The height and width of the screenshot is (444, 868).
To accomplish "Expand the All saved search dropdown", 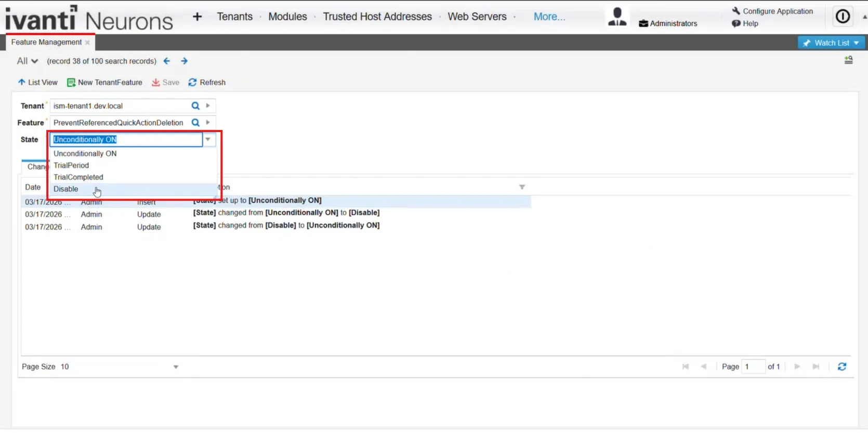I will 28,61.
